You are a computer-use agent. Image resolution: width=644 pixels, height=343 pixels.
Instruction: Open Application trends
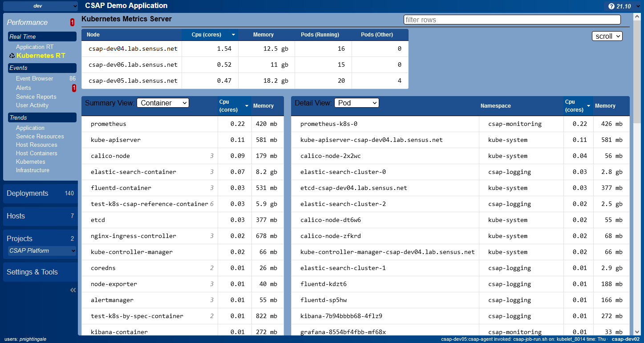30,128
